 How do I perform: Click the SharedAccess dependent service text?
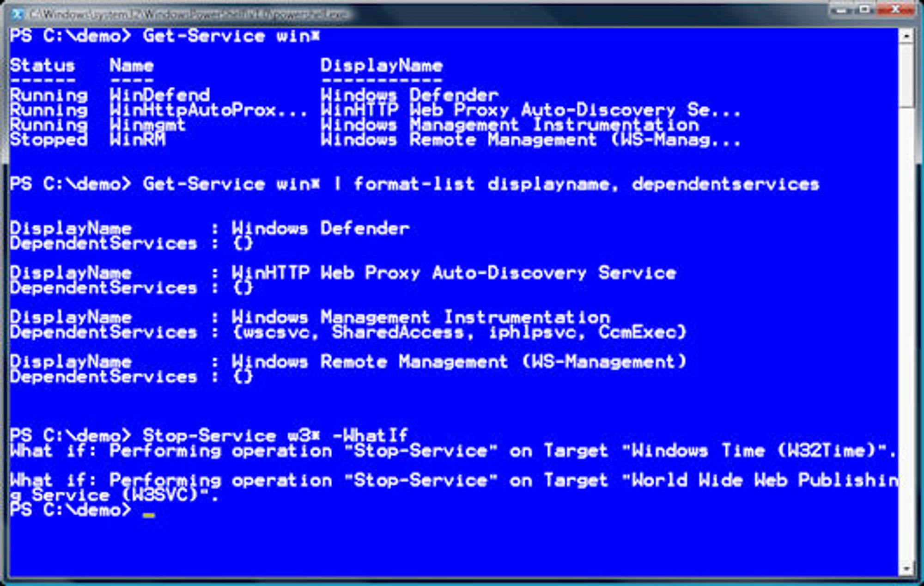pyautogui.click(x=397, y=332)
